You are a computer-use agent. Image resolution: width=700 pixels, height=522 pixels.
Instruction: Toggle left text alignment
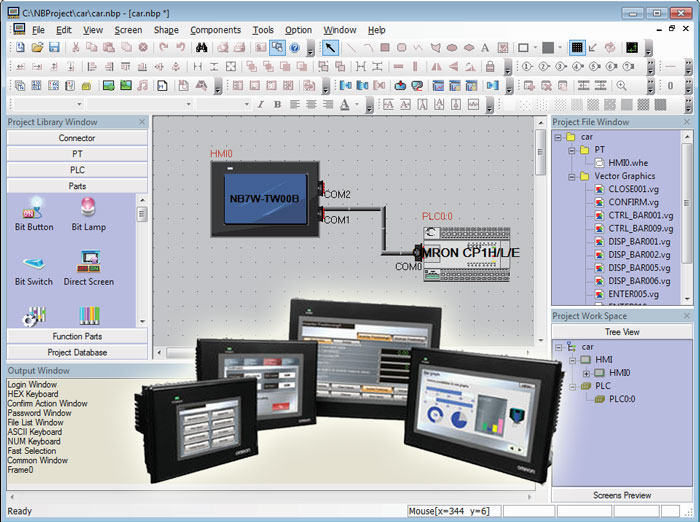(295, 104)
